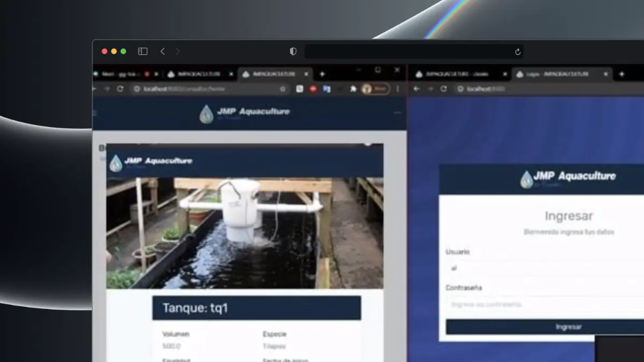Click the Tanque: tq1 header

pos(257,308)
